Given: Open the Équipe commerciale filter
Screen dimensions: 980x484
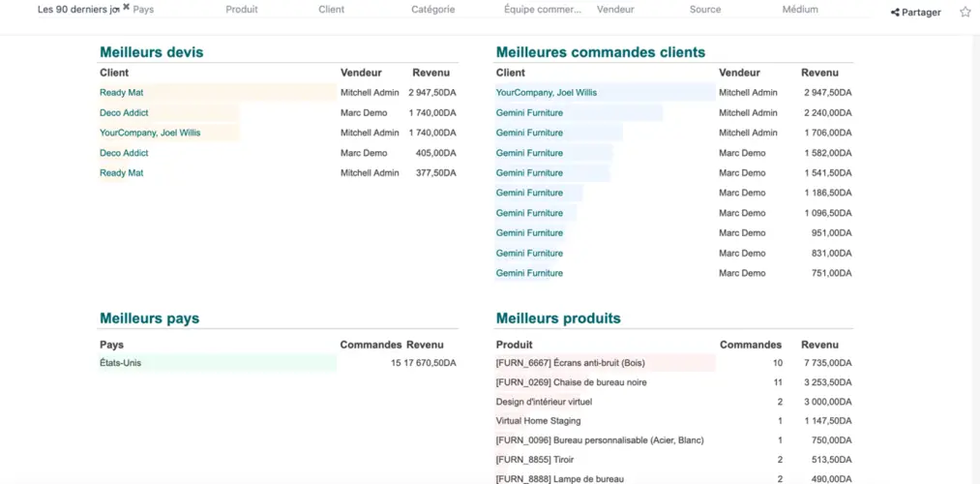Looking at the screenshot, I should [x=544, y=10].
